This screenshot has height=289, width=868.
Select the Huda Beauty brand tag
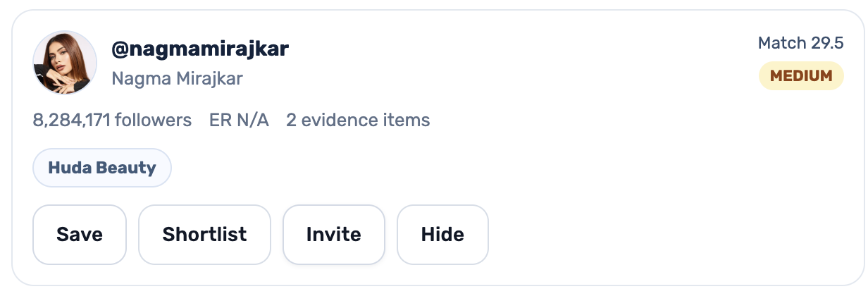102,168
